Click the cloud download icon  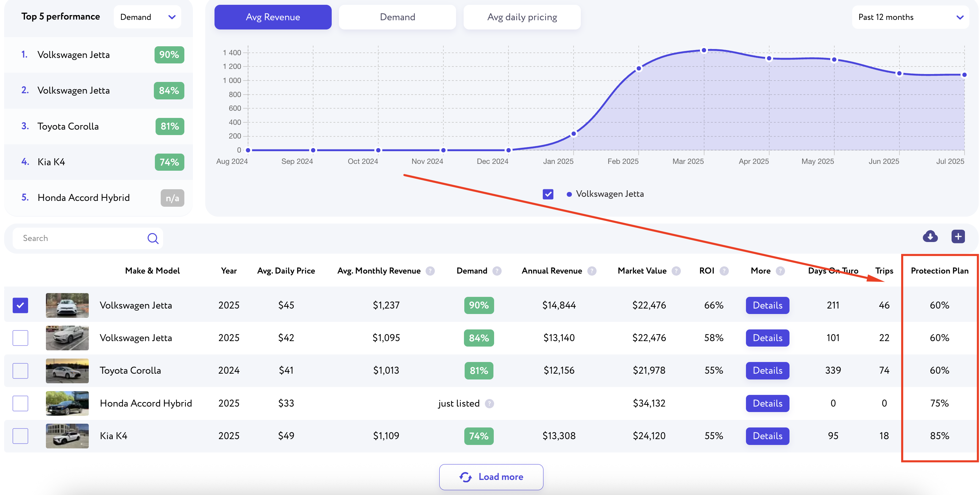(x=930, y=236)
